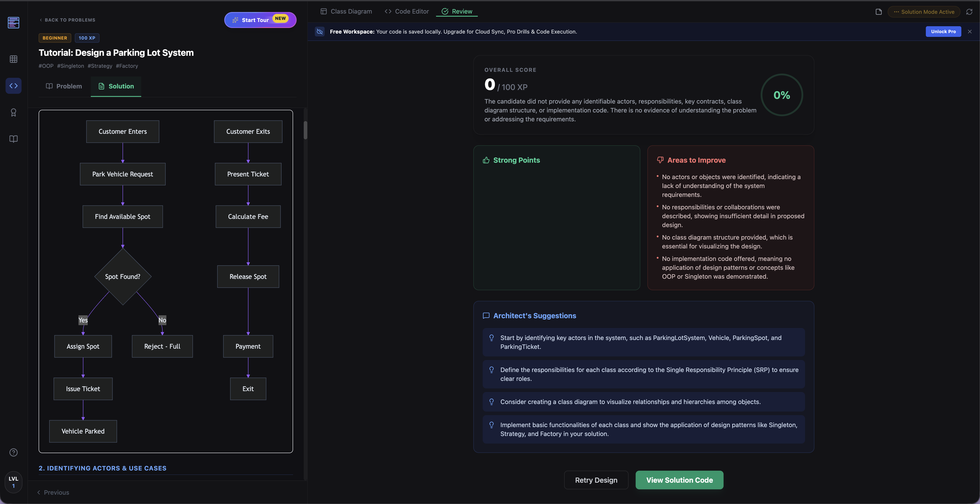
Task: Click the solution panel vertical scrollbar
Action: (x=305, y=131)
